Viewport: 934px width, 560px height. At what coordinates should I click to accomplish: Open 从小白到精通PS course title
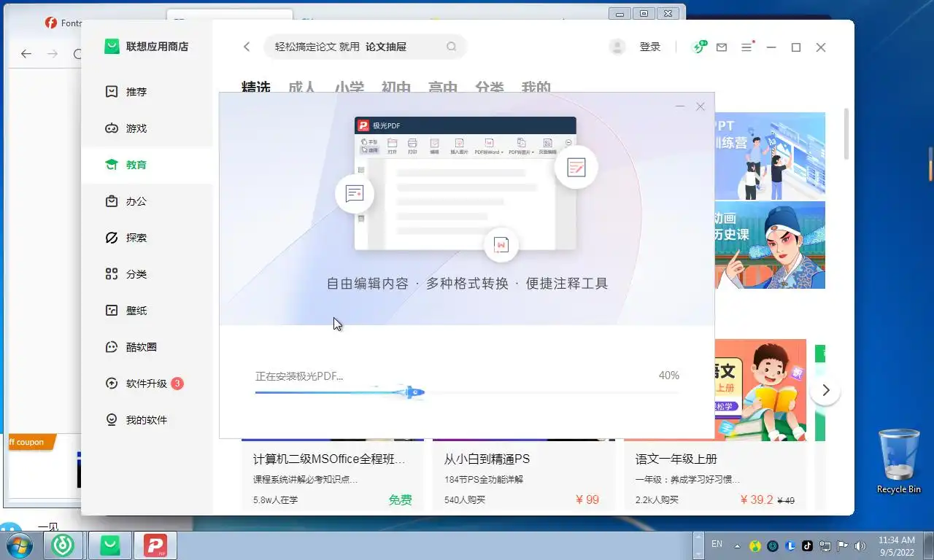pyautogui.click(x=487, y=459)
